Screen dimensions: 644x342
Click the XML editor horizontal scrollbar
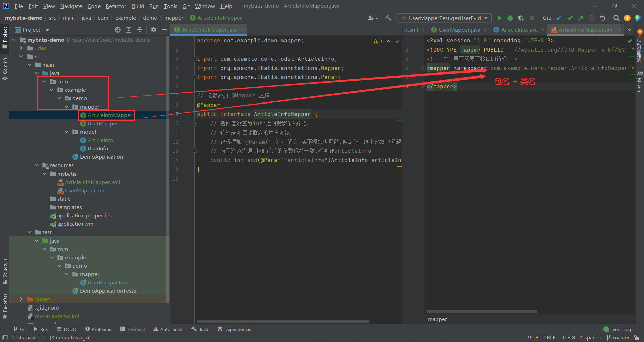[x=482, y=311]
